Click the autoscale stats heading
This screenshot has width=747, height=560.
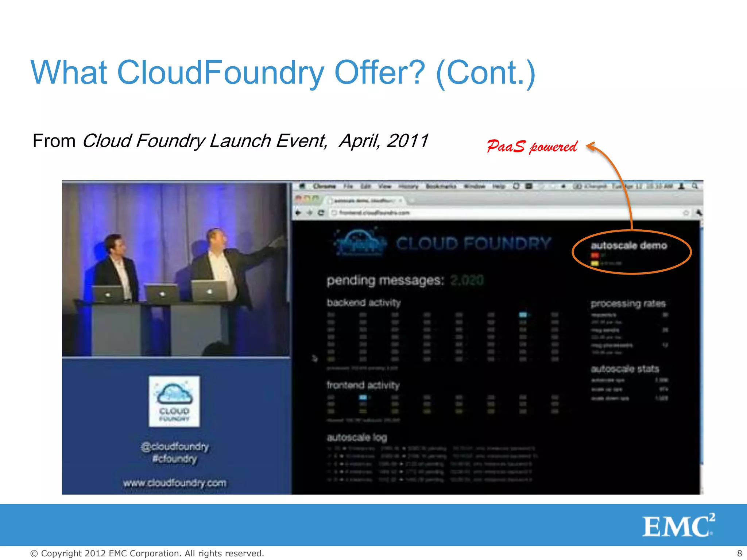[x=625, y=369]
